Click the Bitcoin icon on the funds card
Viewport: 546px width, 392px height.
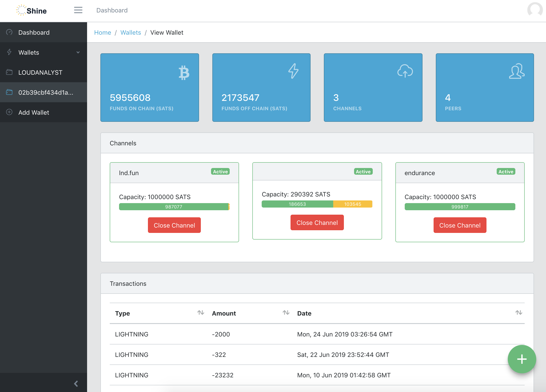(184, 72)
